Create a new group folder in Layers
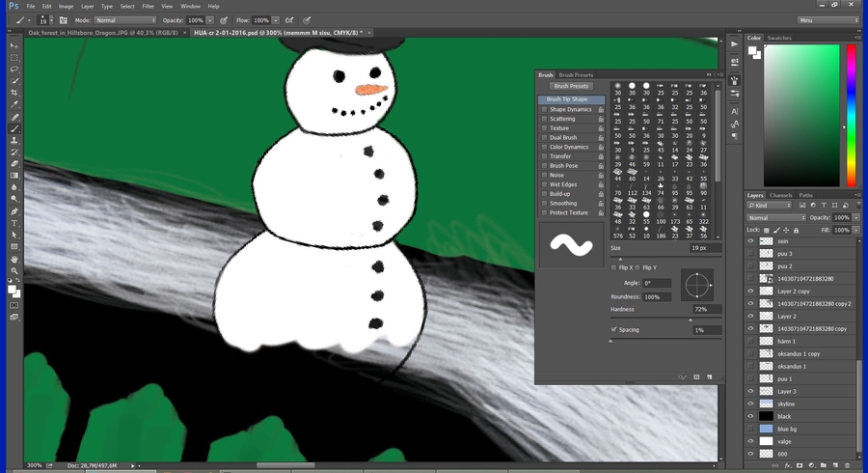The height and width of the screenshot is (473, 868). [x=824, y=466]
